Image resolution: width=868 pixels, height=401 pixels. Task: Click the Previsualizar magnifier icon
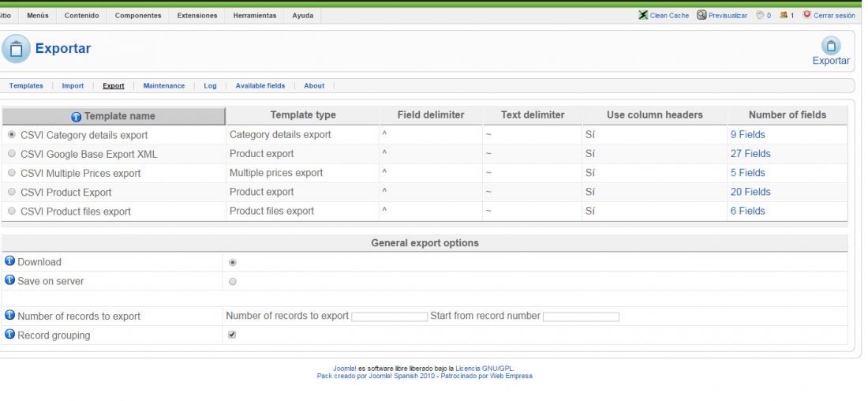point(702,15)
